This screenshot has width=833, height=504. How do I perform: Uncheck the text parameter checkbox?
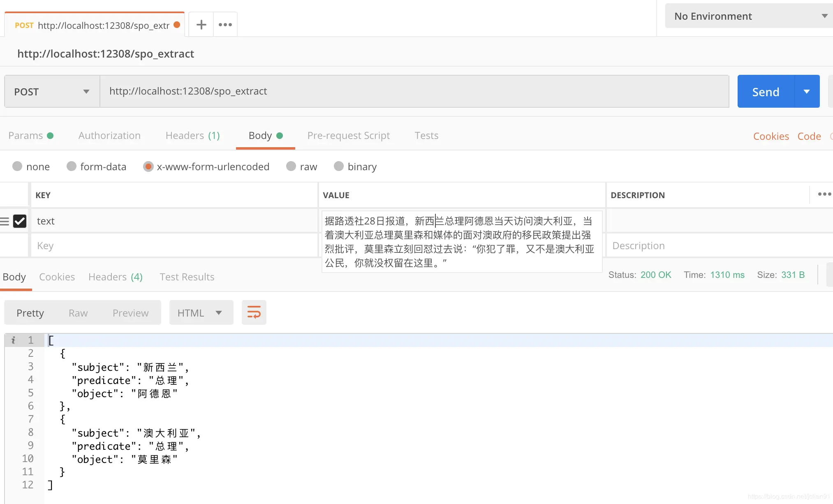coord(20,221)
